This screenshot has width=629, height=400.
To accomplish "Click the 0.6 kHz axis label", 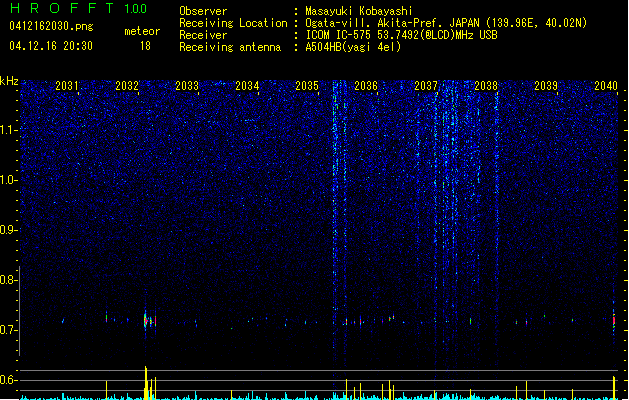I will (x=7, y=380).
